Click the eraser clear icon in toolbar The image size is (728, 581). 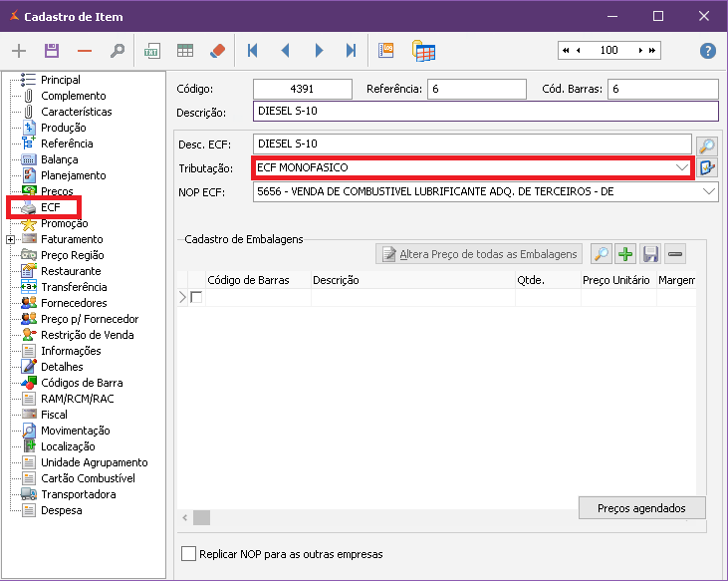pos(219,51)
